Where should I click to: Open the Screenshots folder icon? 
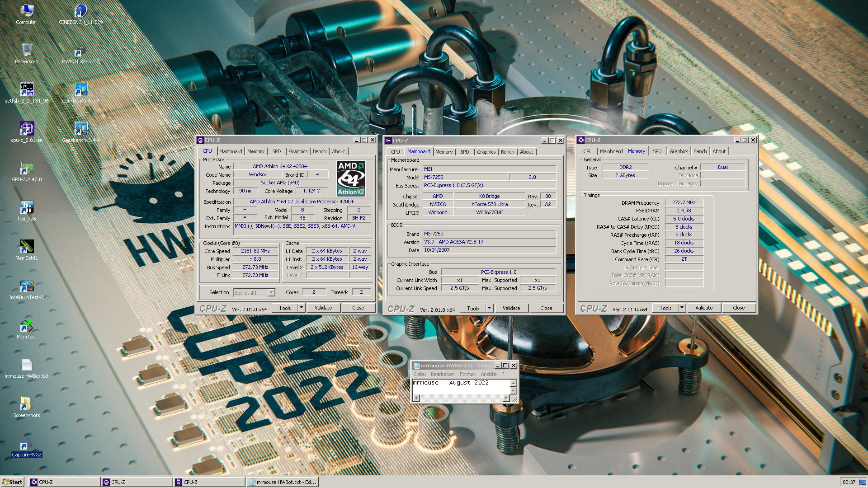coord(27,407)
